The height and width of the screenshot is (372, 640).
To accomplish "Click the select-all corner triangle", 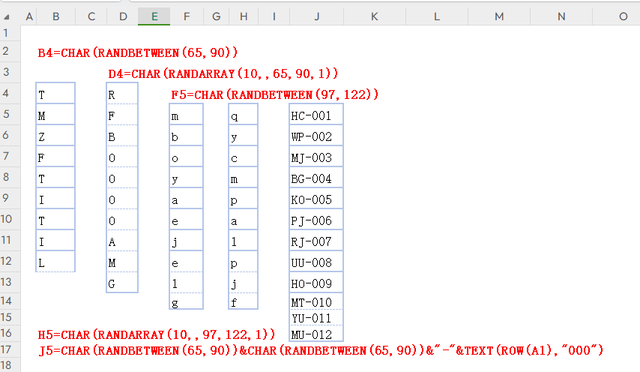I will coord(7,17).
